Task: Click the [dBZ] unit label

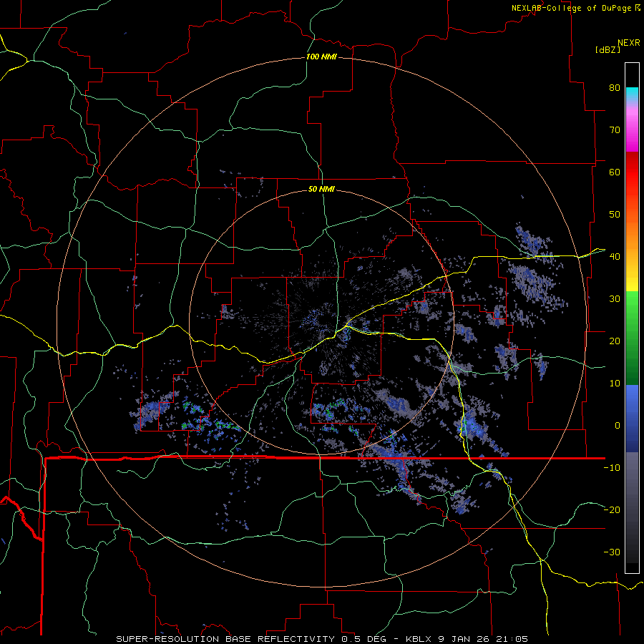Action: (608, 49)
